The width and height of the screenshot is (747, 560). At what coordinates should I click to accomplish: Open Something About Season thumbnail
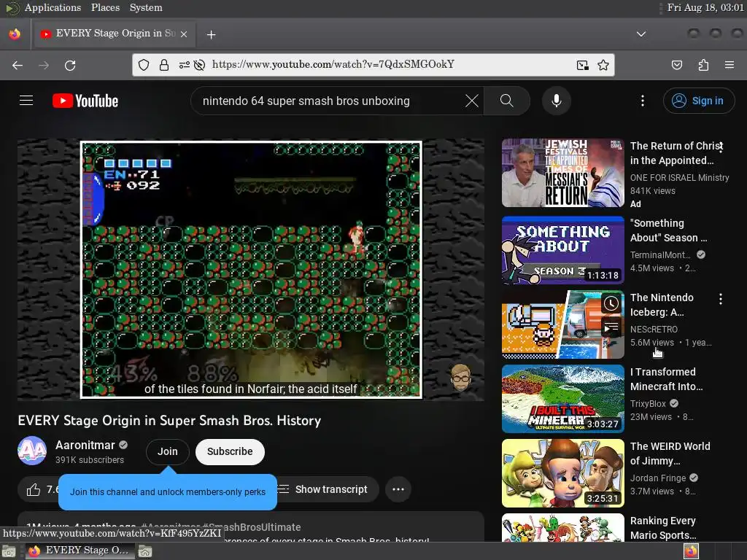tap(562, 251)
